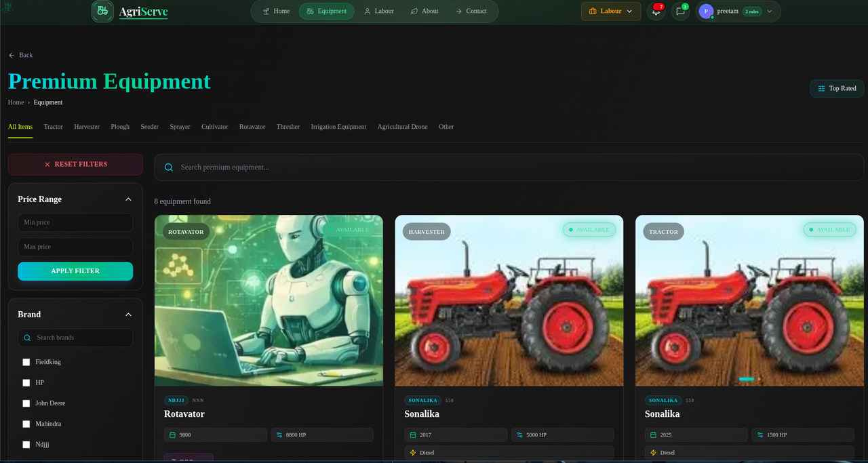This screenshot has height=463, width=868.
Task: Click the SONALIKA brand tag on Tractor card
Action: (663, 401)
